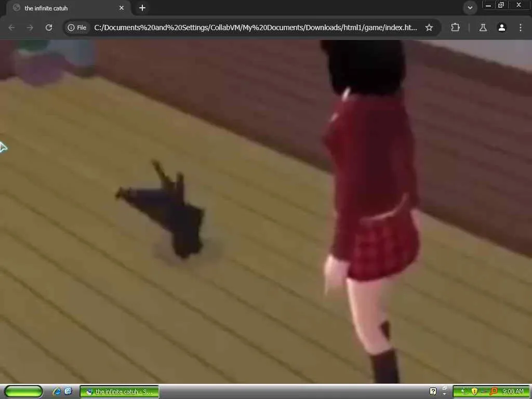The height and width of the screenshot is (399, 532).
Task: Open the Chrome profile avatar menu
Action: tap(502, 28)
